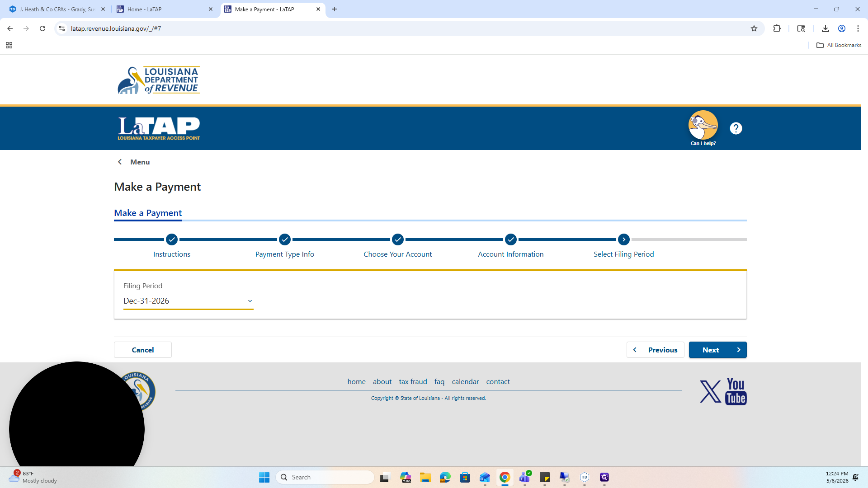868x488 pixels.
Task: Open the contact footer link
Action: click(498, 382)
